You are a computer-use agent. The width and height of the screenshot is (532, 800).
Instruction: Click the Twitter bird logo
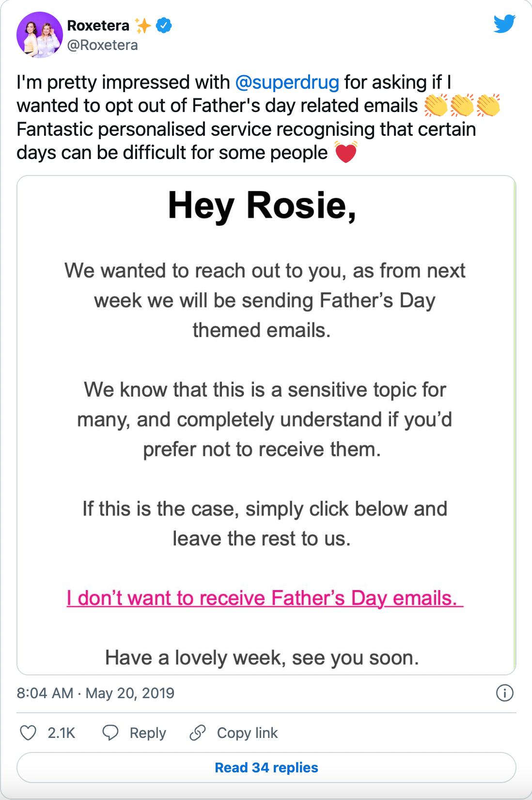tap(504, 24)
